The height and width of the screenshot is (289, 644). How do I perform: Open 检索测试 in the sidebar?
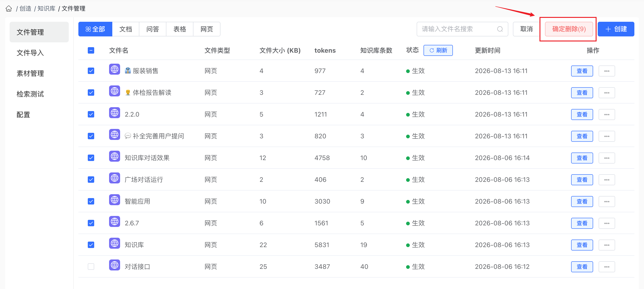(39, 94)
